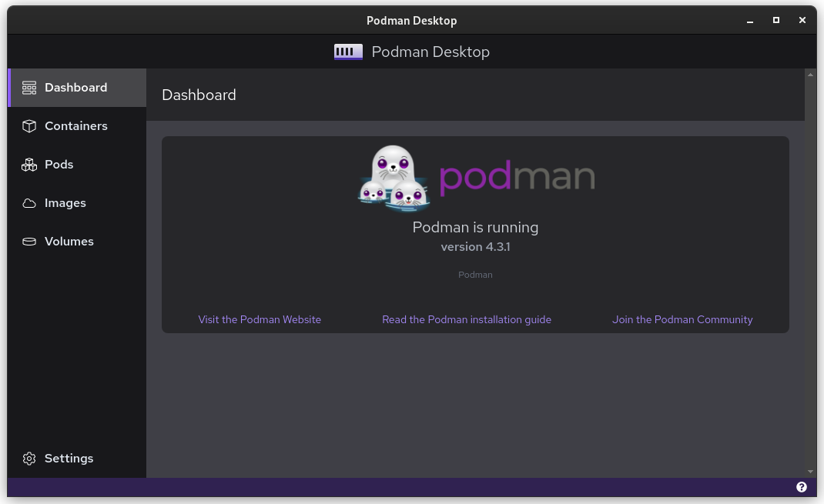
Task: Open help using the question mark icon
Action: click(801, 486)
